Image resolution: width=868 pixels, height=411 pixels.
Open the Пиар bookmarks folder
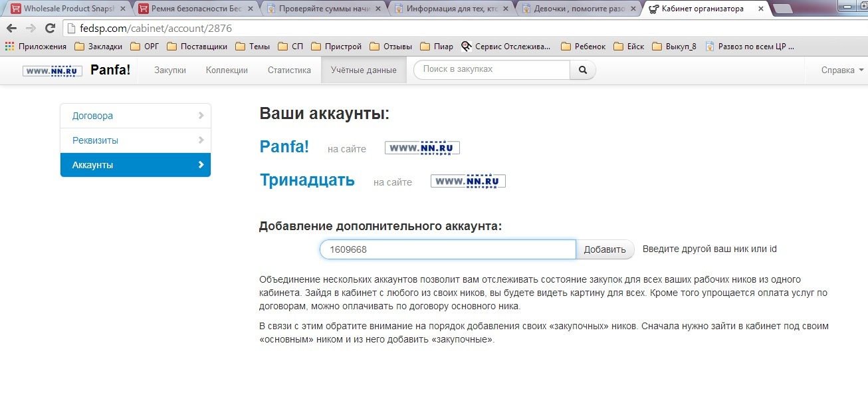(x=437, y=47)
